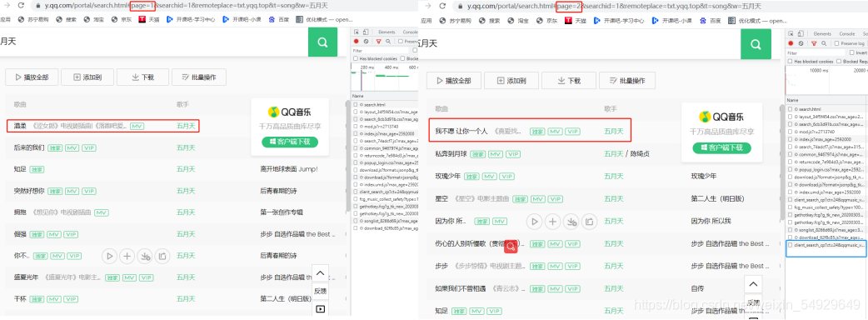
Task: Click the 百度 bookmark in left window
Action: coord(279,19)
